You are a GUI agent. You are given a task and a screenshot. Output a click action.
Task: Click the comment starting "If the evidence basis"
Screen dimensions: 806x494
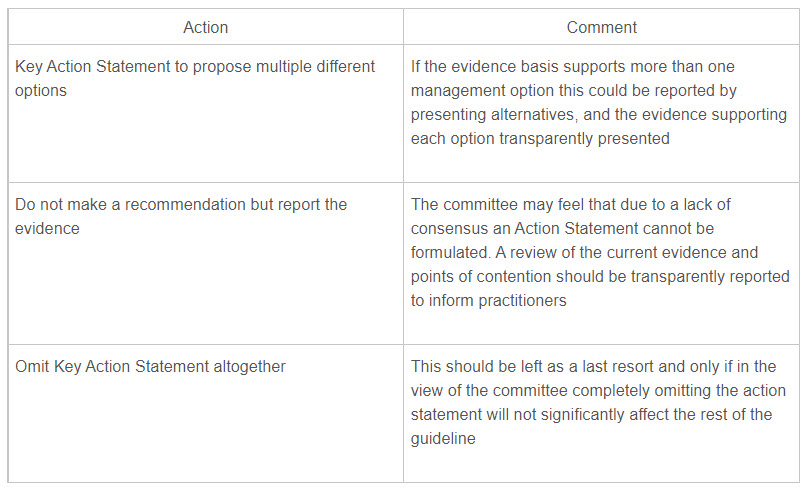(x=598, y=102)
